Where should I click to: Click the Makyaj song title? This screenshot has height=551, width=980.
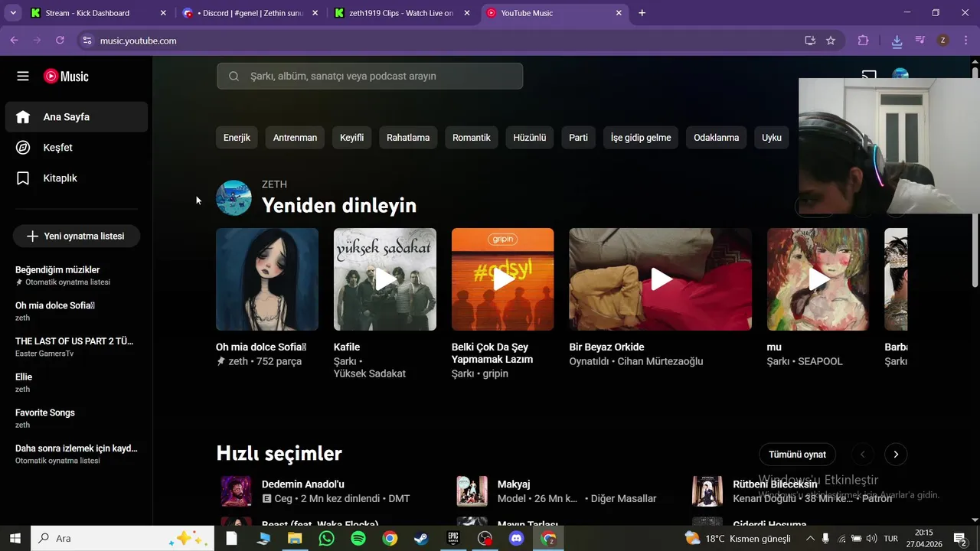point(514,484)
